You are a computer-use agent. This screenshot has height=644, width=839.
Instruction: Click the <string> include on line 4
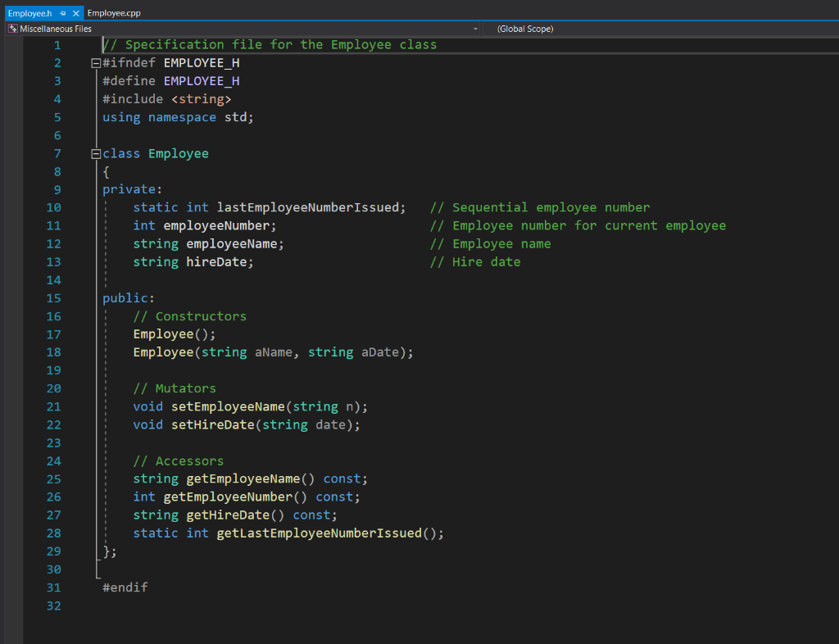[x=202, y=99]
